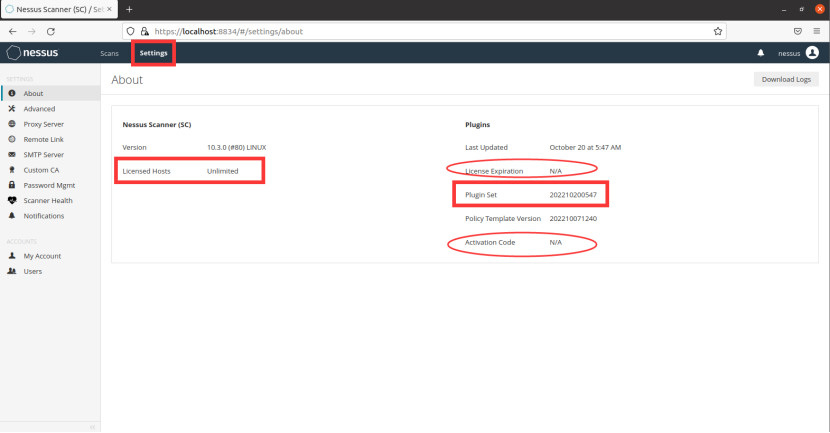Viewport: 830px width, 433px height.
Task: Click the Nessus logo
Action: pos(32,53)
